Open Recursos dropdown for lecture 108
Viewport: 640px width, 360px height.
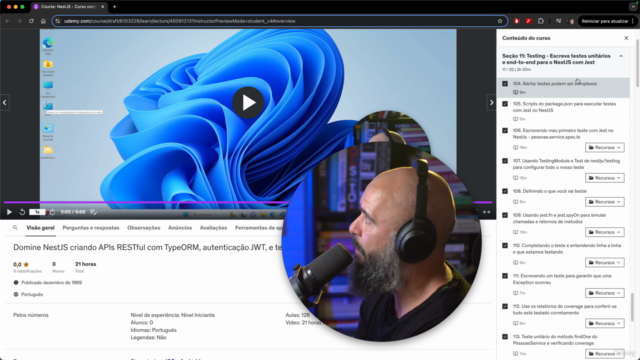click(604, 202)
